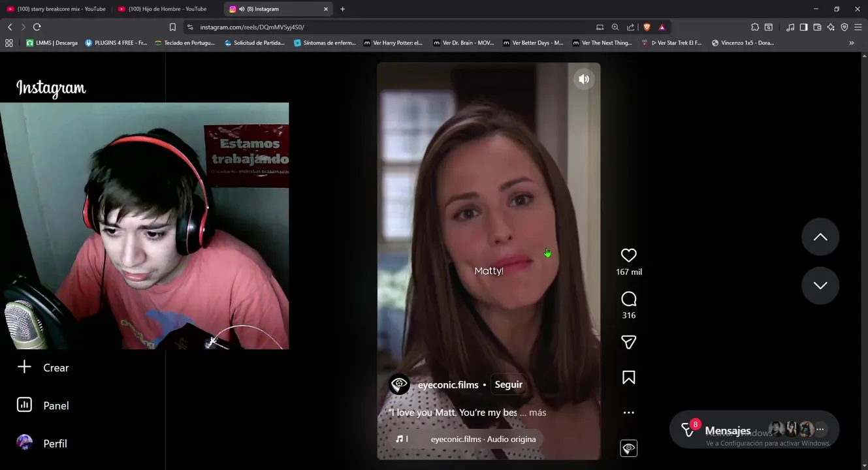Open the 'Ver Dr. Brain' bookmark
Viewport: 868px width, 470px height.
pyautogui.click(x=463, y=42)
